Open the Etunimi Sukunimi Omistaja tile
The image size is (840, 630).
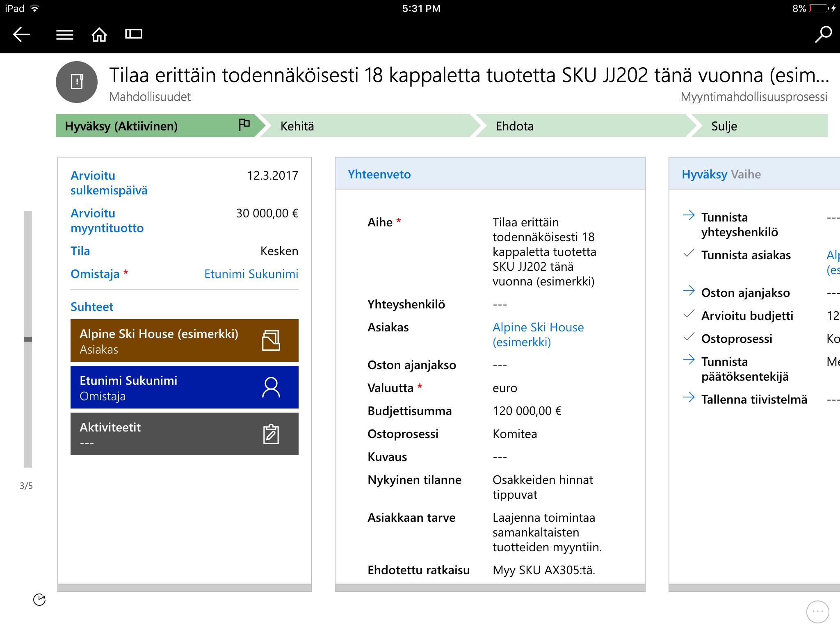click(x=185, y=387)
